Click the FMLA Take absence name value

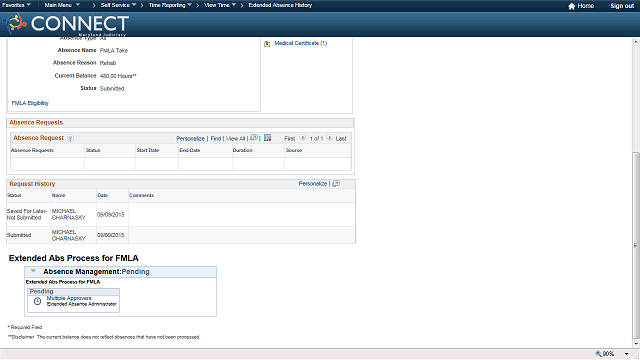click(x=114, y=51)
